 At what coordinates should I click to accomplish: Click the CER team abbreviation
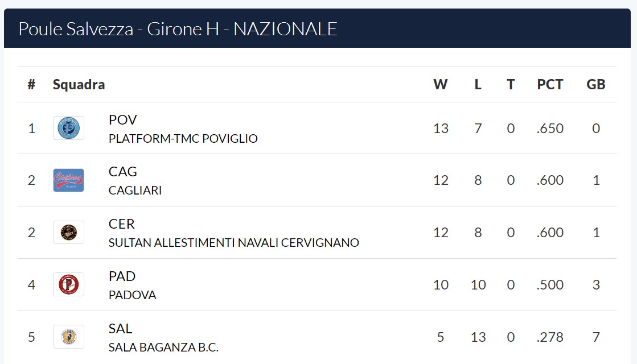click(121, 224)
